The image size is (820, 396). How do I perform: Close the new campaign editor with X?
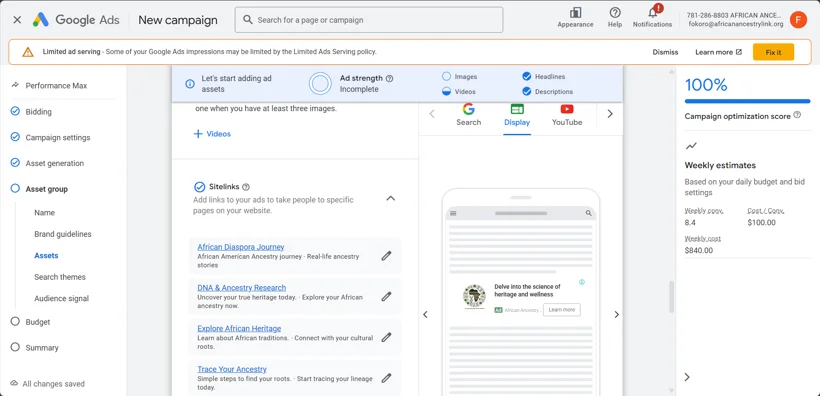coord(17,20)
